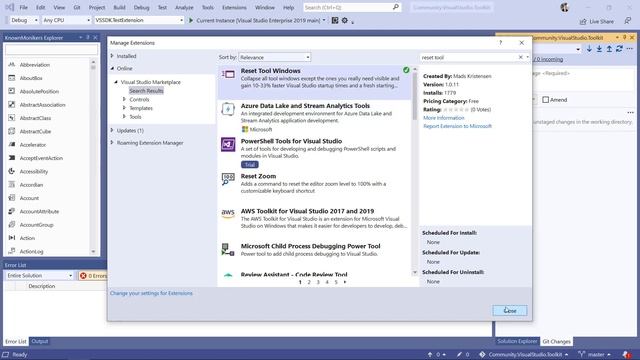
Task: Click the Visual Studio search box
Action: pyautogui.click(x=352, y=7)
